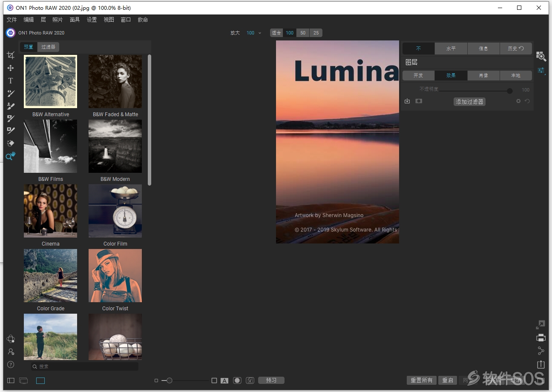Click the Share icon on right sidebar

coord(540,351)
